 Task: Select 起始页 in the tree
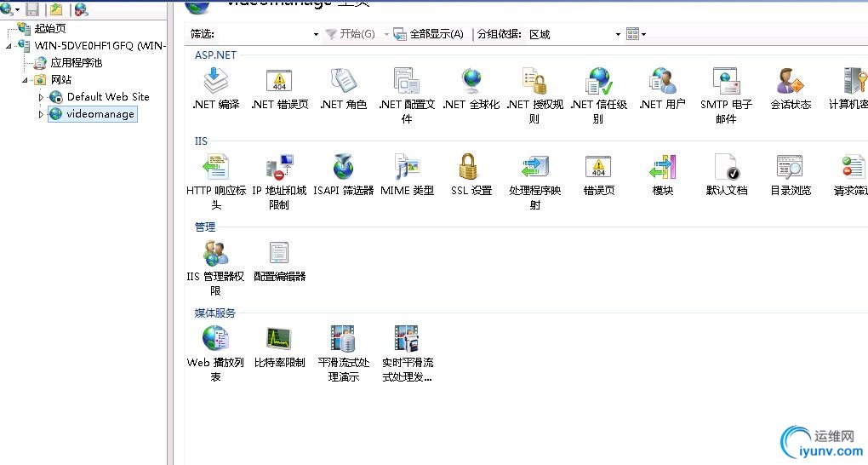(42, 28)
